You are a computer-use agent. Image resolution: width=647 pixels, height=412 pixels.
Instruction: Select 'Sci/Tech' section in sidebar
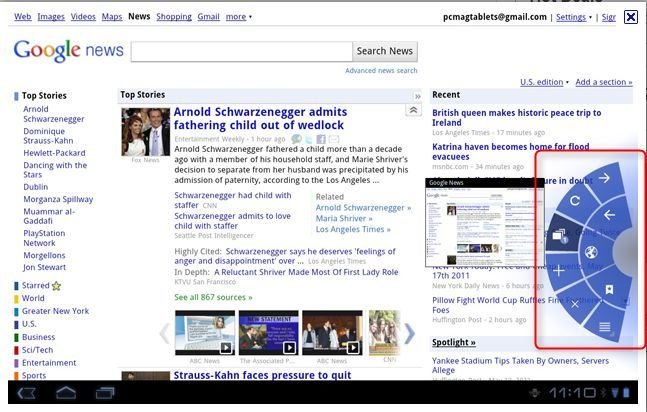(x=38, y=350)
